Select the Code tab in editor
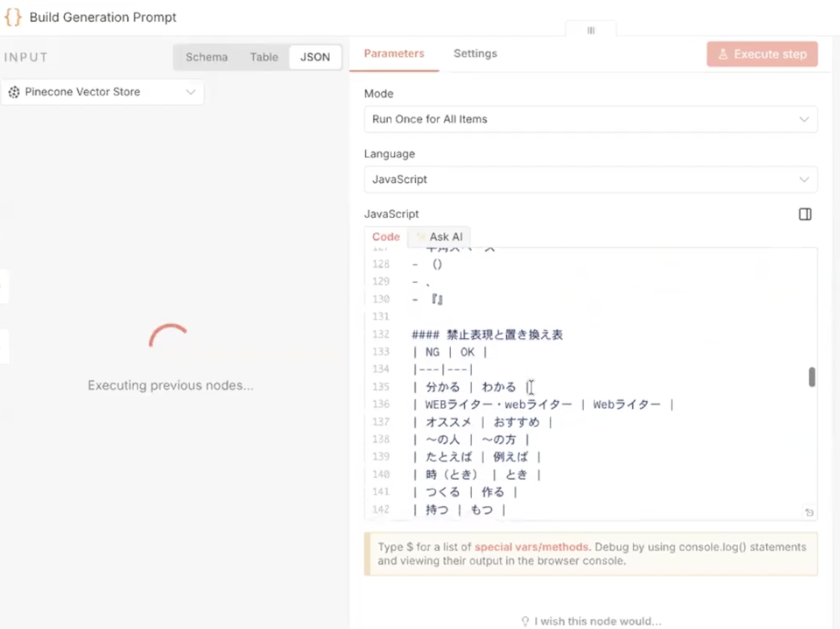The image size is (840, 629). pos(386,237)
